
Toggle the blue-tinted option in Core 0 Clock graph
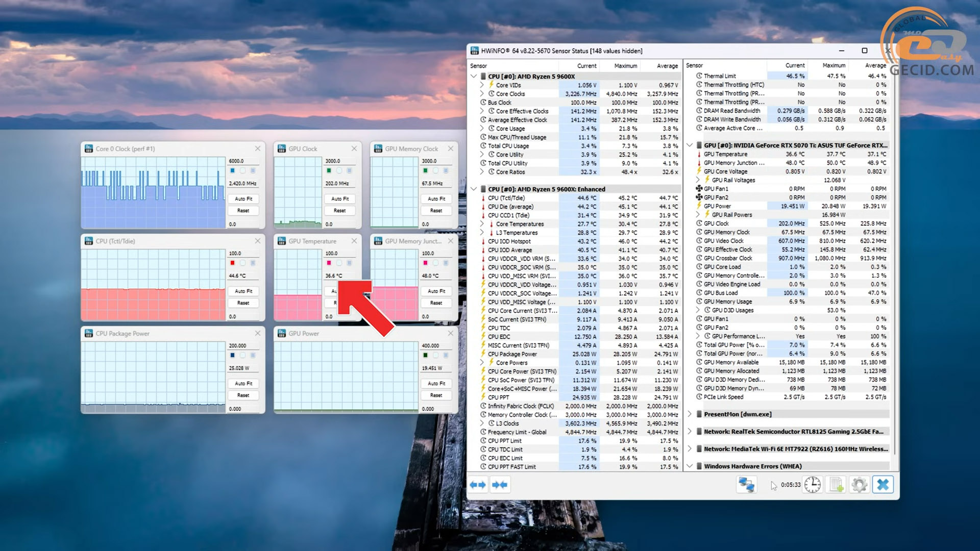(x=253, y=171)
